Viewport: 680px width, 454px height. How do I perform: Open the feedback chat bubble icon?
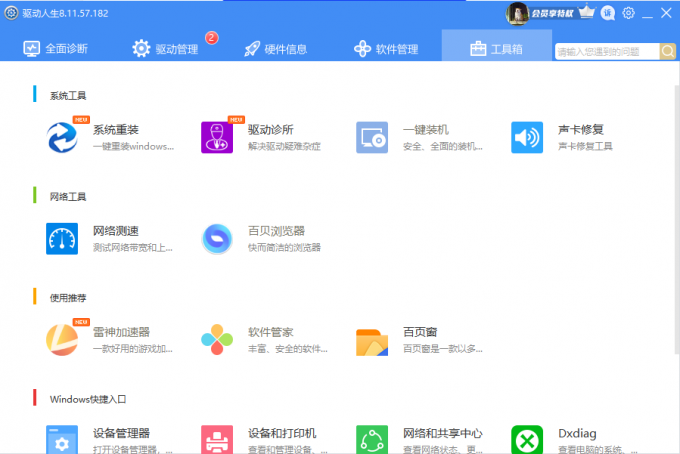608,13
